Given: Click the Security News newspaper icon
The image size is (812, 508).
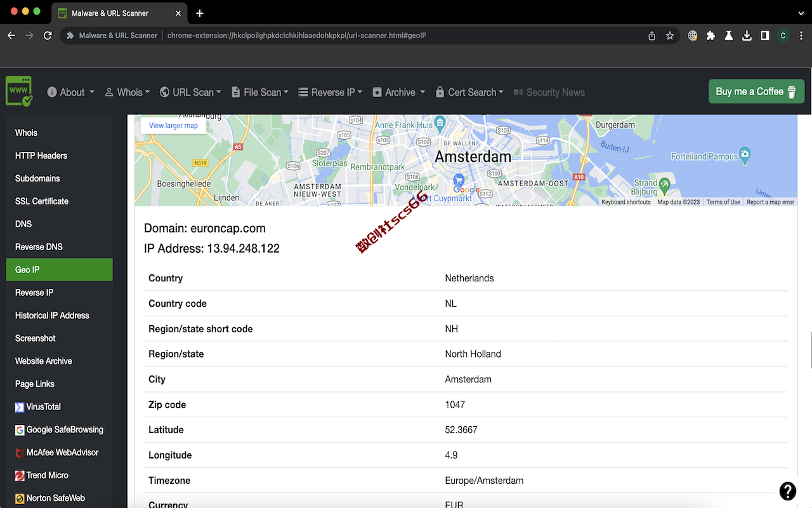Looking at the screenshot, I should coord(518,92).
